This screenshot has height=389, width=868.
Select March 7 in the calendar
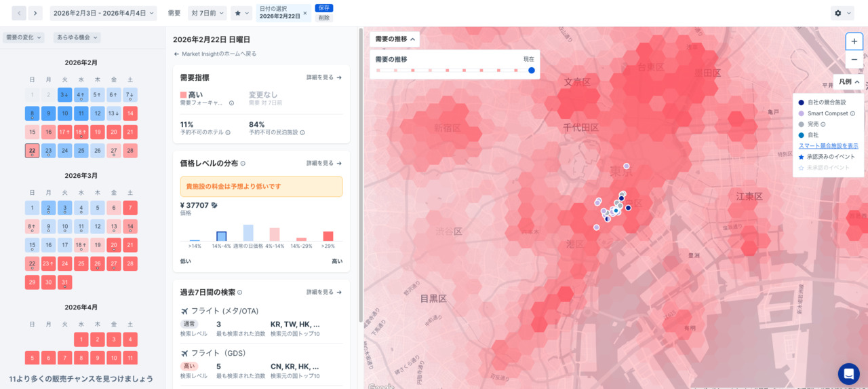point(130,208)
